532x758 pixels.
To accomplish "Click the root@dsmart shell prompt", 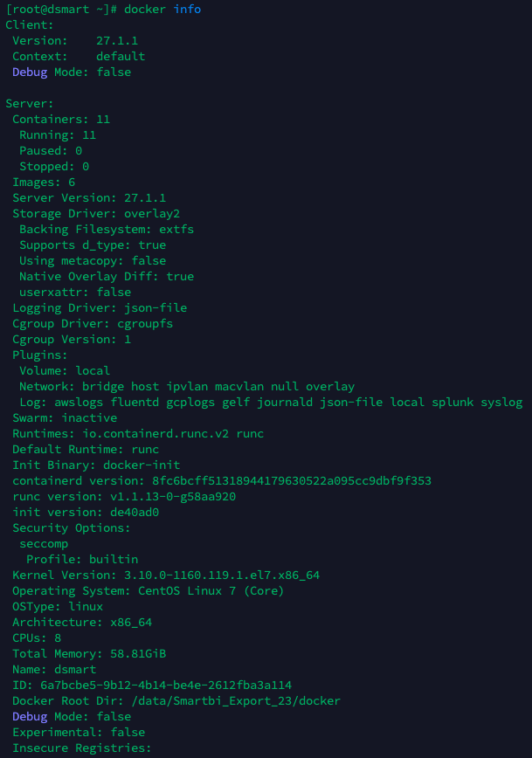I will 61,10.
